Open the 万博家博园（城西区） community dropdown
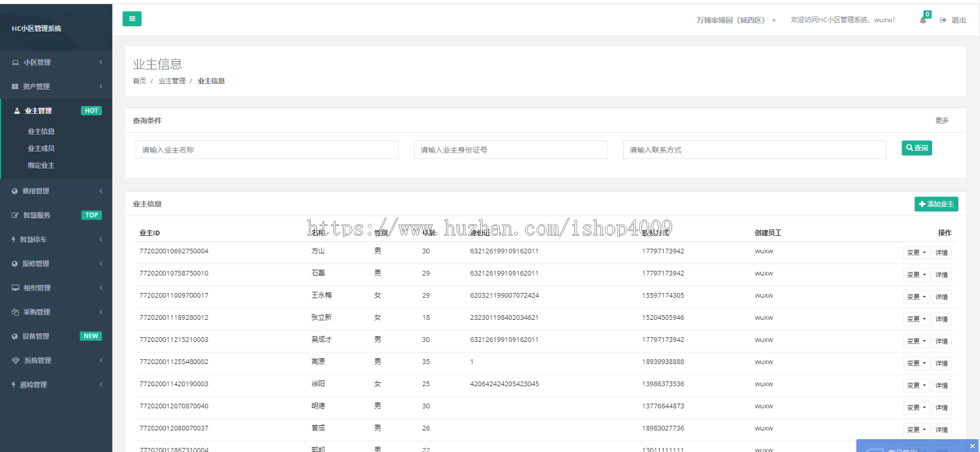The width and height of the screenshot is (980, 452). pyautogui.click(x=736, y=20)
